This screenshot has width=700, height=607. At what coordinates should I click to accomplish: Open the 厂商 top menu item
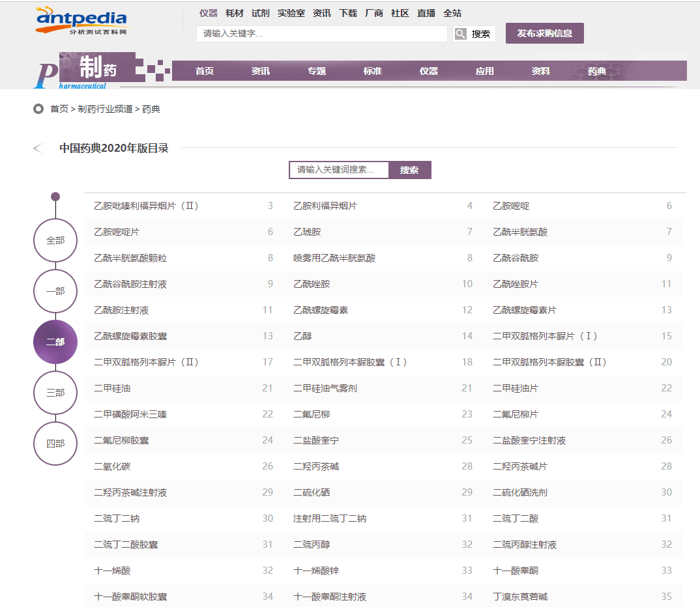tap(374, 13)
